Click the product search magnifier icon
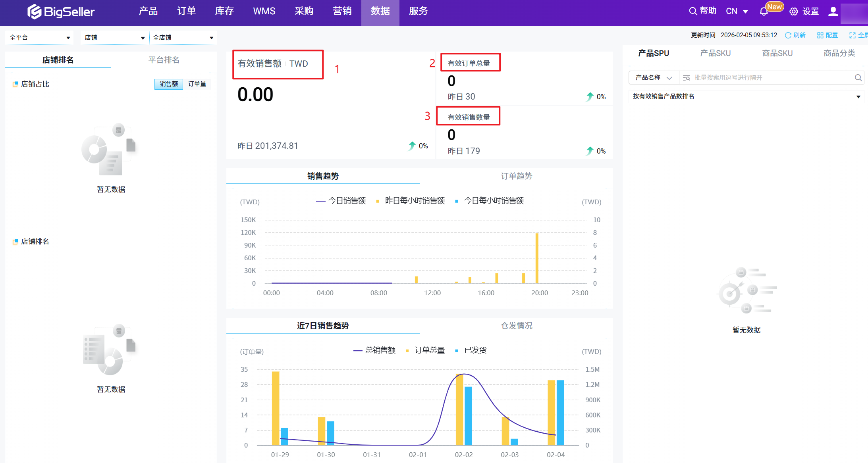 coord(858,78)
